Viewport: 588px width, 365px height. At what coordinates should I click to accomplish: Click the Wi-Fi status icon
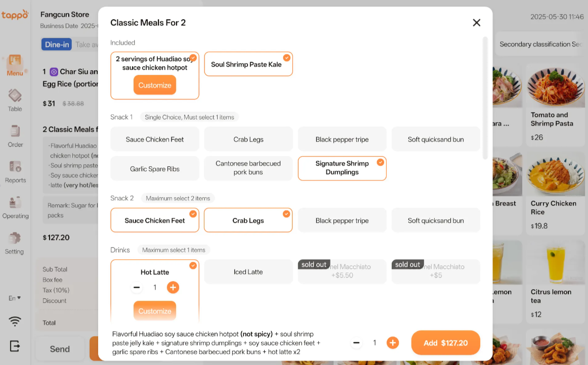coord(15,321)
